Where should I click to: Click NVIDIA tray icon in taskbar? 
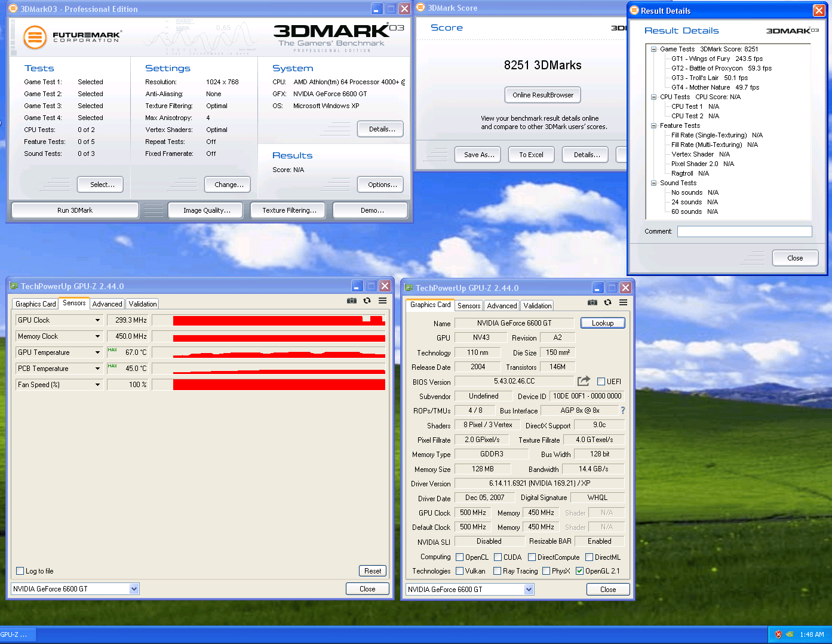(x=790, y=634)
